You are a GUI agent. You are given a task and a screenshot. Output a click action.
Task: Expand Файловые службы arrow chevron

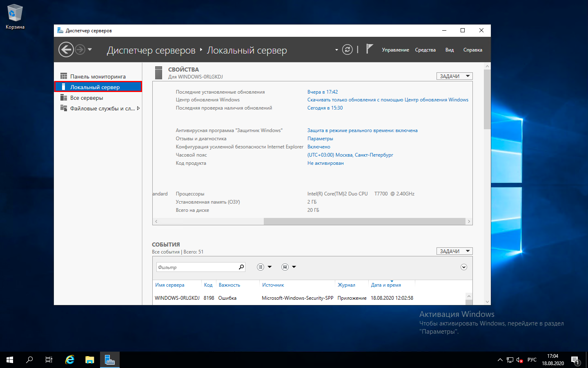pos(138,108)
